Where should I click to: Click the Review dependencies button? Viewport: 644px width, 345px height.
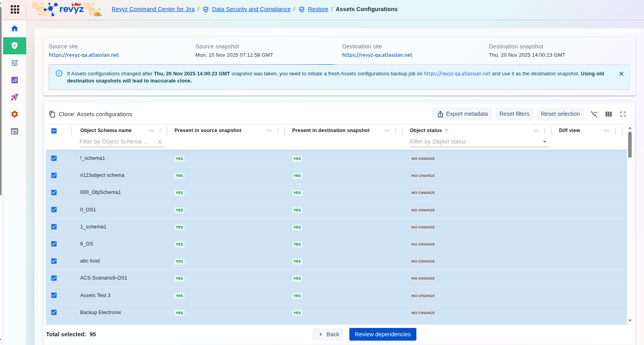click(383, 334)
